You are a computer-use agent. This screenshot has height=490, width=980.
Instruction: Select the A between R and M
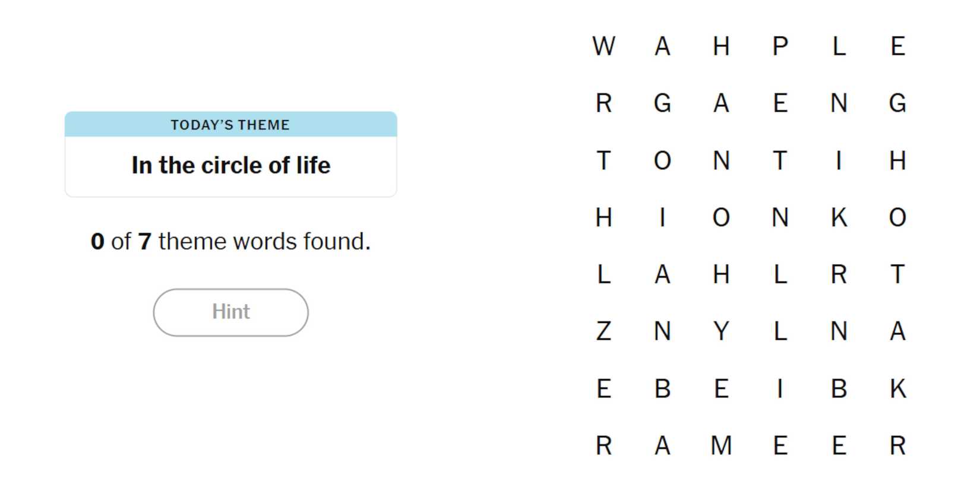(662, 445)
